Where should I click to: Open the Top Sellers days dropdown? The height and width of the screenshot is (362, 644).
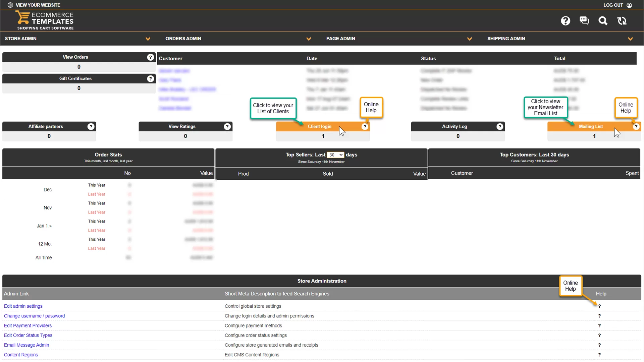(x=335, y=155)
